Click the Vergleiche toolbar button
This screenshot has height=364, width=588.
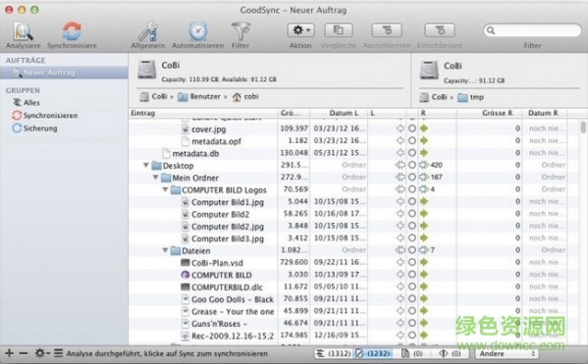339,30
